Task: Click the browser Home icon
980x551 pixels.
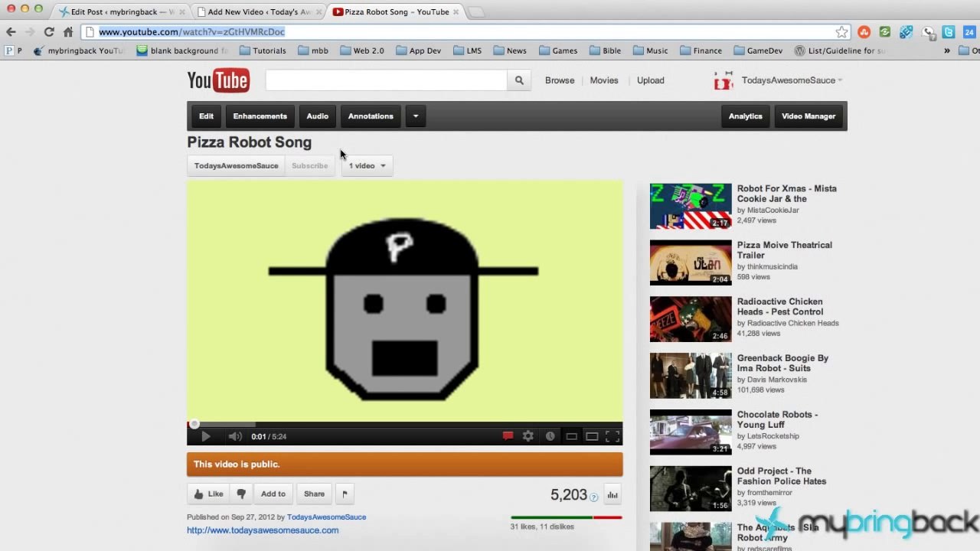Action: point(68,31)
